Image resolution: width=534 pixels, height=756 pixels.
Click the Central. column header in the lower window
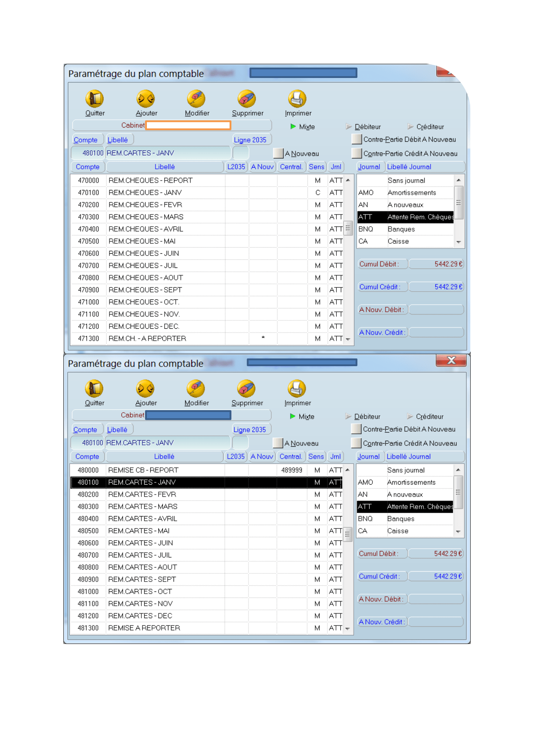[x=291, y=457]
